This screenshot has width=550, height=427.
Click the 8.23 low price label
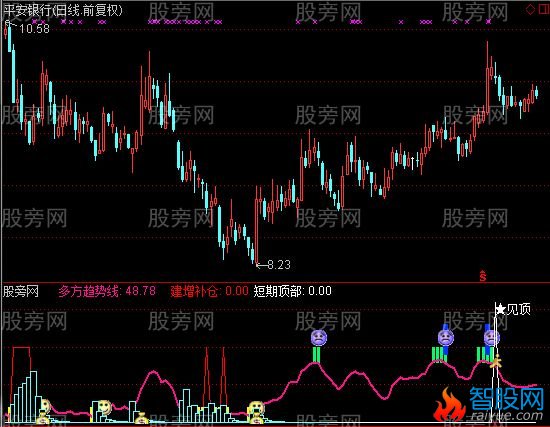click(x=279, y=265)
